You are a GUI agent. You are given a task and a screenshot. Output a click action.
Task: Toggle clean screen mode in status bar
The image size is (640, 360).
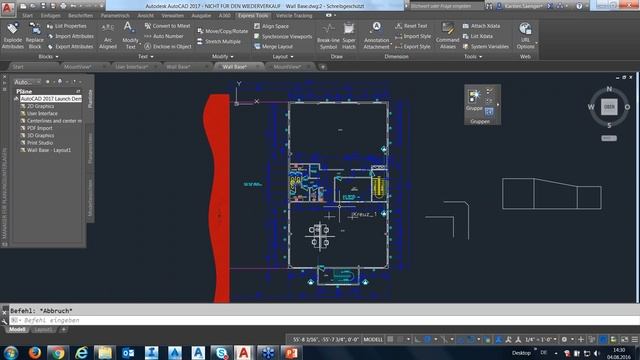pyautogui.click(x=624, y=339)
